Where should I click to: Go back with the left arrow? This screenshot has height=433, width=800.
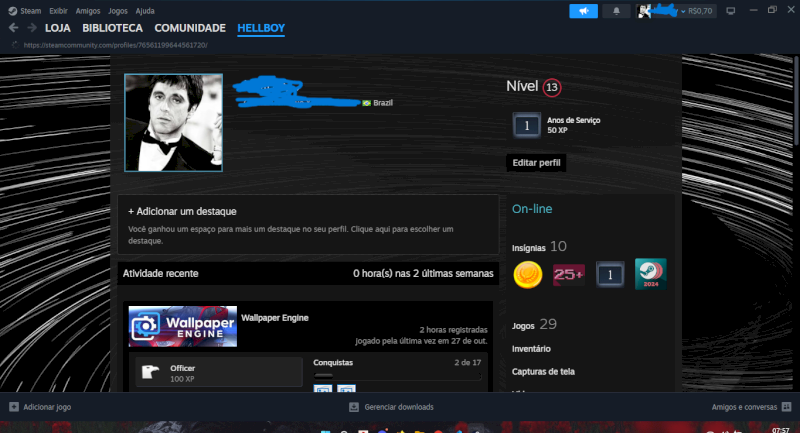[13, 28]
